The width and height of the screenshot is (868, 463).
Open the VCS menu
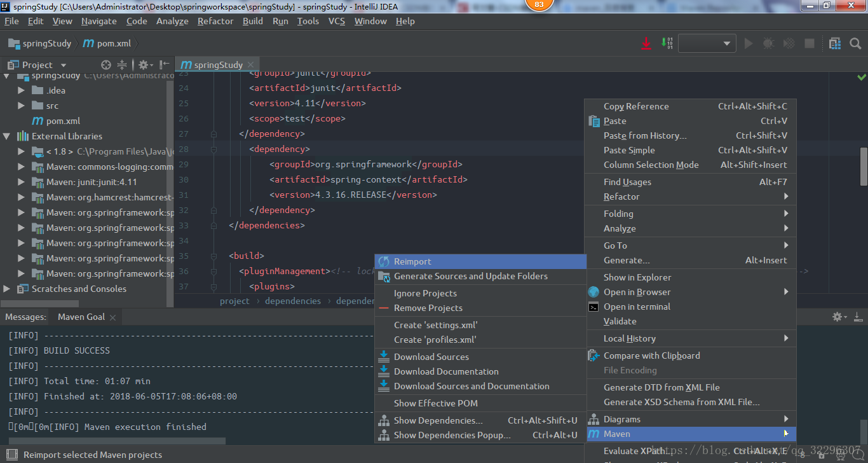[x=337, y=21]
